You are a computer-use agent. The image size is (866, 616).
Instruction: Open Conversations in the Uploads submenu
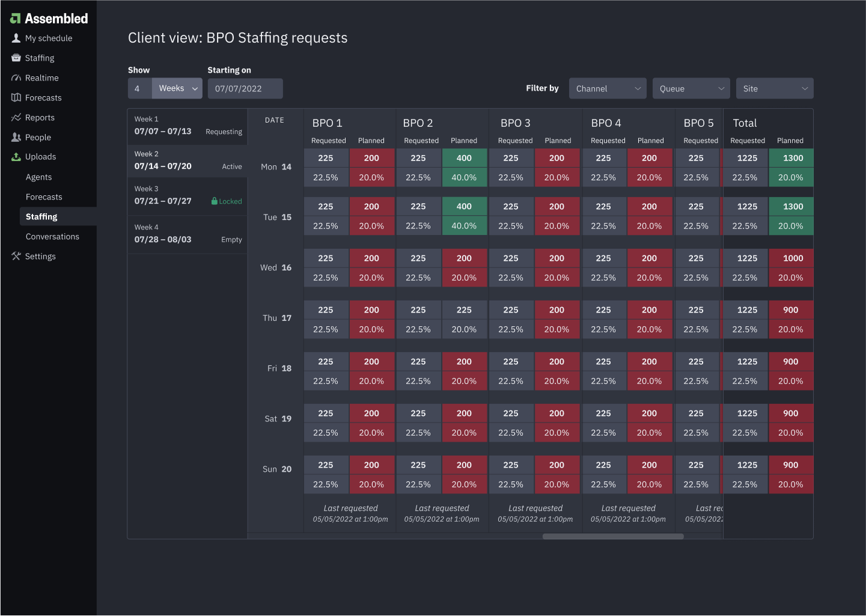tap(52, 236)
